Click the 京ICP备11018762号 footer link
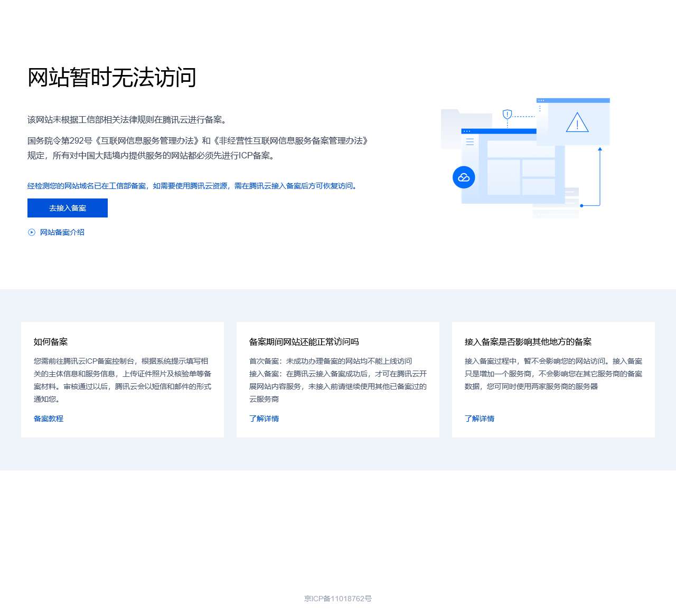The width and height of the screenshot is (676, 616). [338, 599]
